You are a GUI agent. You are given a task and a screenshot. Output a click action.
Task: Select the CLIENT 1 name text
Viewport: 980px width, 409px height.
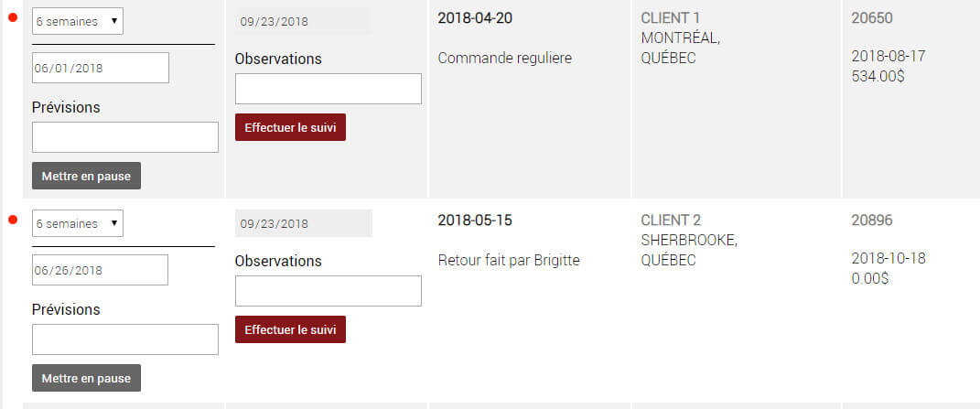(671, 18)
